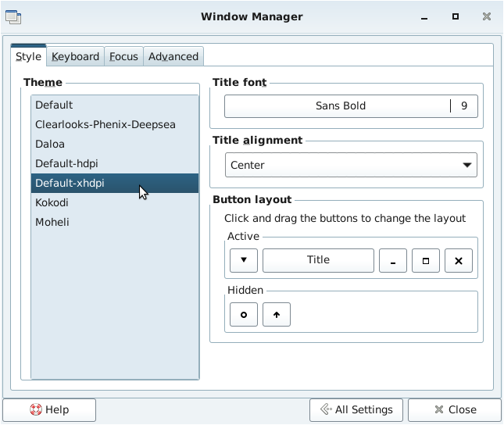504x425 pixels.
Task: Open the Advanced tab
Action: 173,56
